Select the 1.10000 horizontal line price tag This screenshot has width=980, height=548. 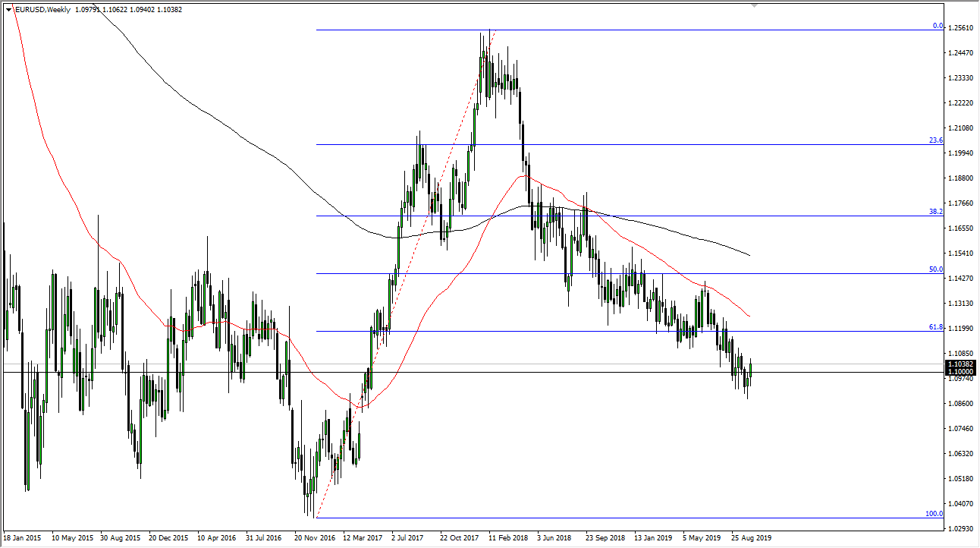coord(960,372)
